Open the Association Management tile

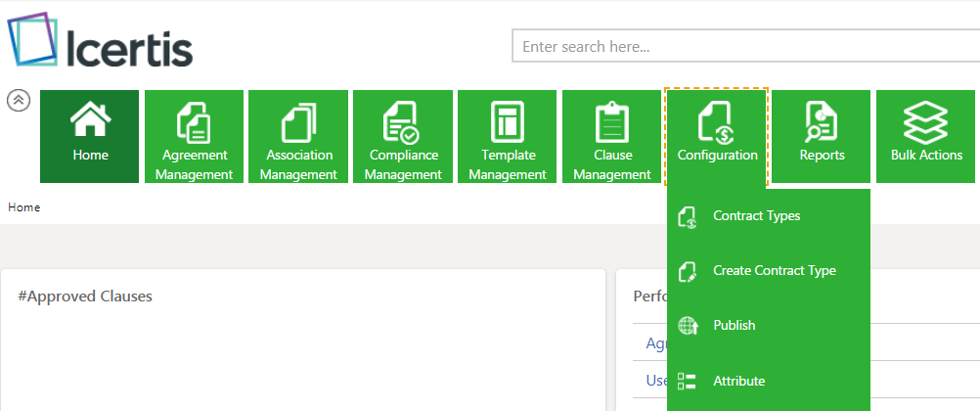298,137
